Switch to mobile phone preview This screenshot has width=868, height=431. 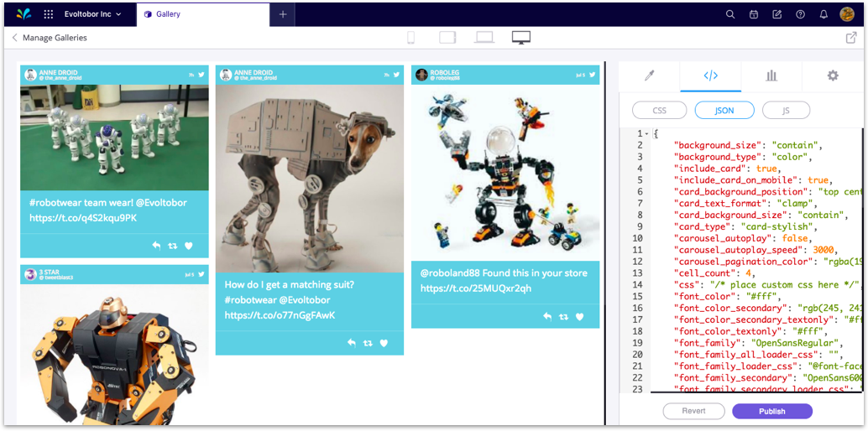click(x=410, y=38)
